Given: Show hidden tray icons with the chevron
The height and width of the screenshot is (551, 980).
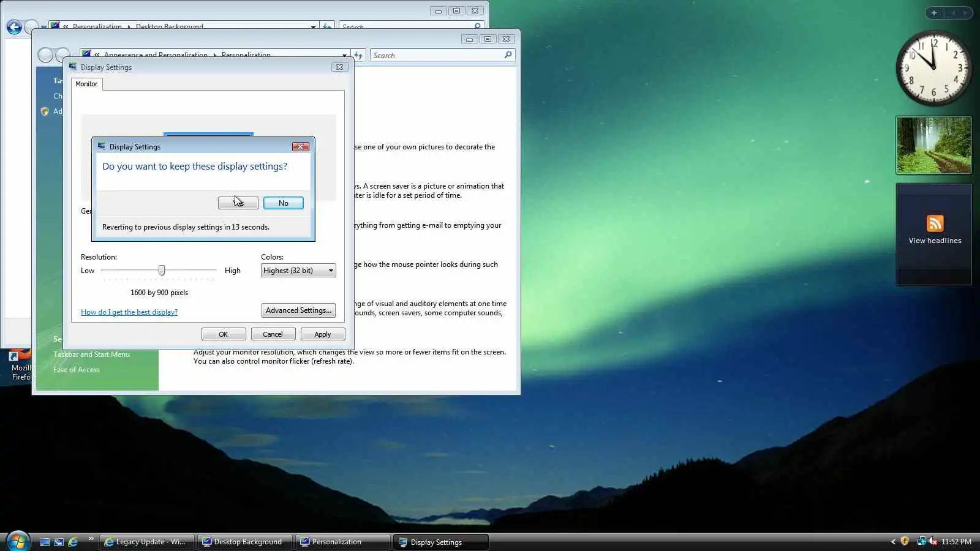Looking at the screenshot, I should pos(892,542).
